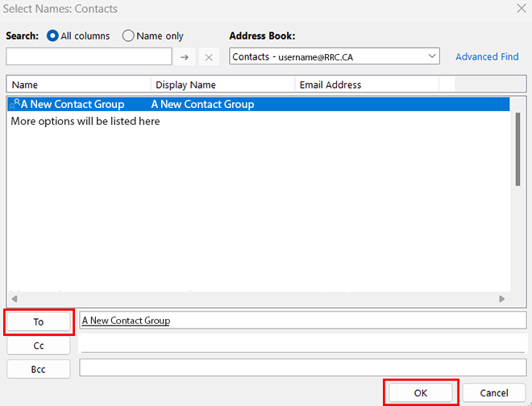Image resolution: width=532 pixels, height=406 pixels.
Task: Select the Name only search option
Action: coord(128,36)
